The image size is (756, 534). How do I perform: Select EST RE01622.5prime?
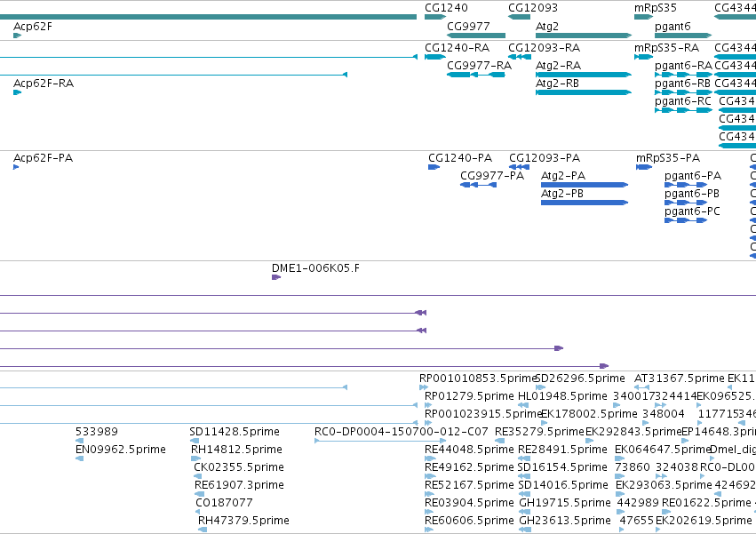706,503
